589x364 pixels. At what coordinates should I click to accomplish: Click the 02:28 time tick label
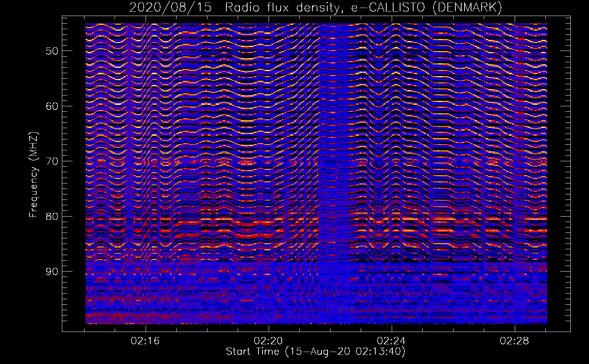click(515, 341)
